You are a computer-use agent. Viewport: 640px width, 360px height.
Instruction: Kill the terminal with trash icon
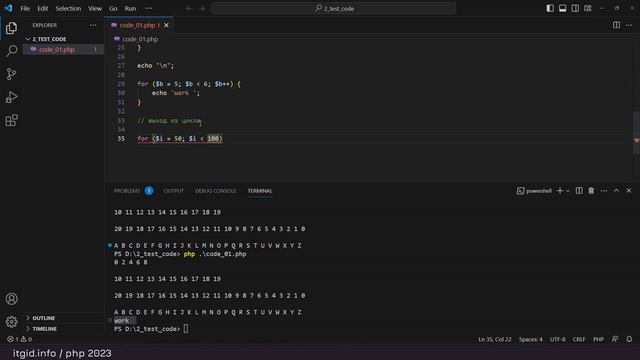(x=591, y=191)
